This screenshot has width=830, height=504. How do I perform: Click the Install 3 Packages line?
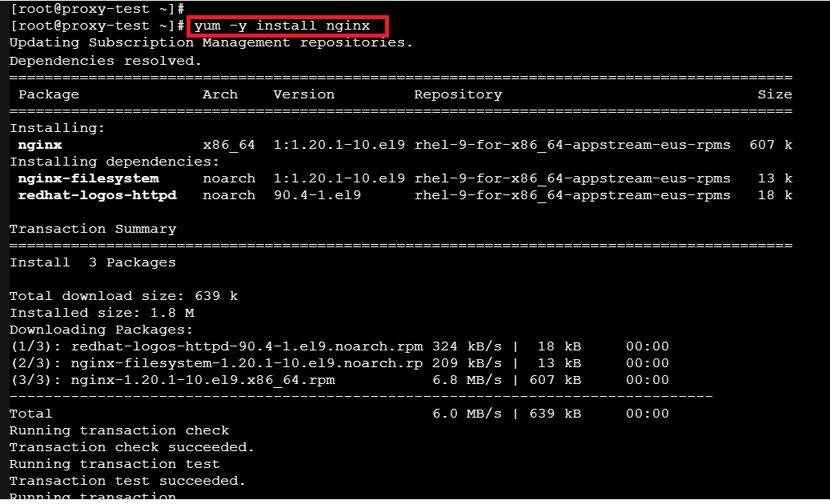click(93, 262)
